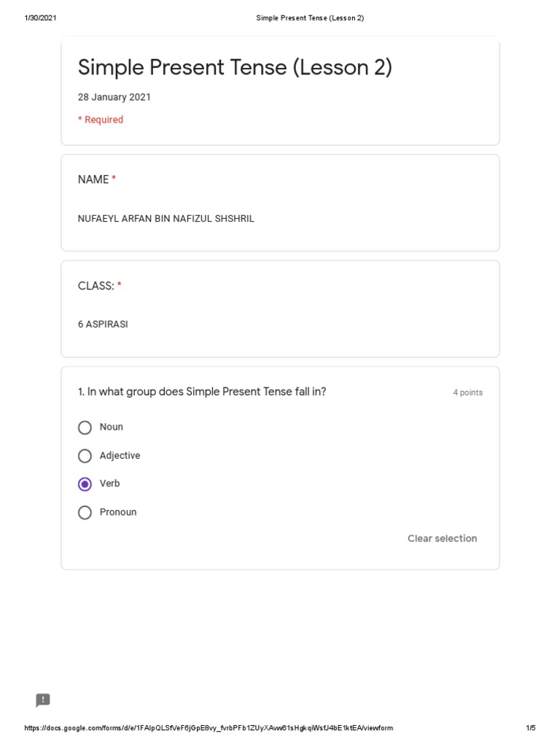The height and width of the screenshot is (747, 560).
Task: Click the NAME question label
Action: (93, 179)
